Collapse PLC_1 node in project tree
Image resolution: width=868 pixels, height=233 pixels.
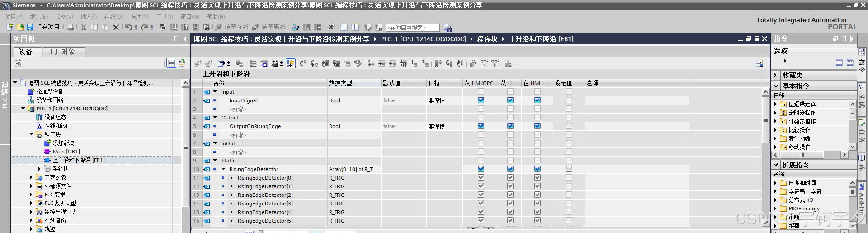23,109
